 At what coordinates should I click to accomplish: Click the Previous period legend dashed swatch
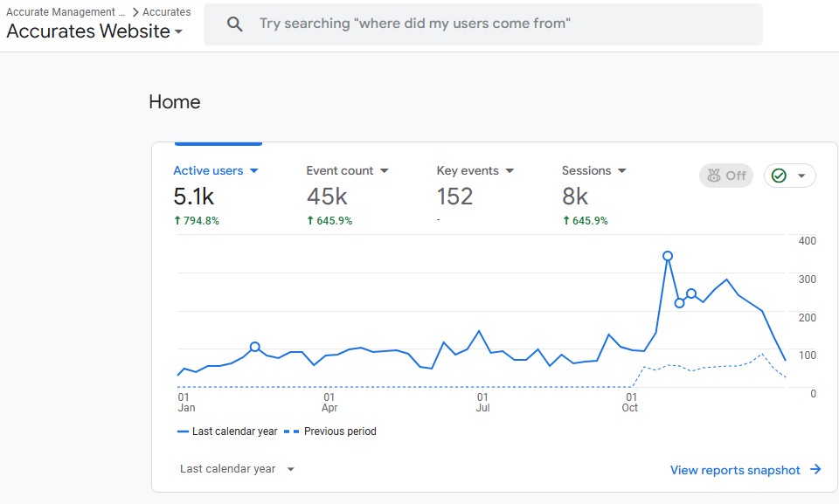click(x=291, y=432)
